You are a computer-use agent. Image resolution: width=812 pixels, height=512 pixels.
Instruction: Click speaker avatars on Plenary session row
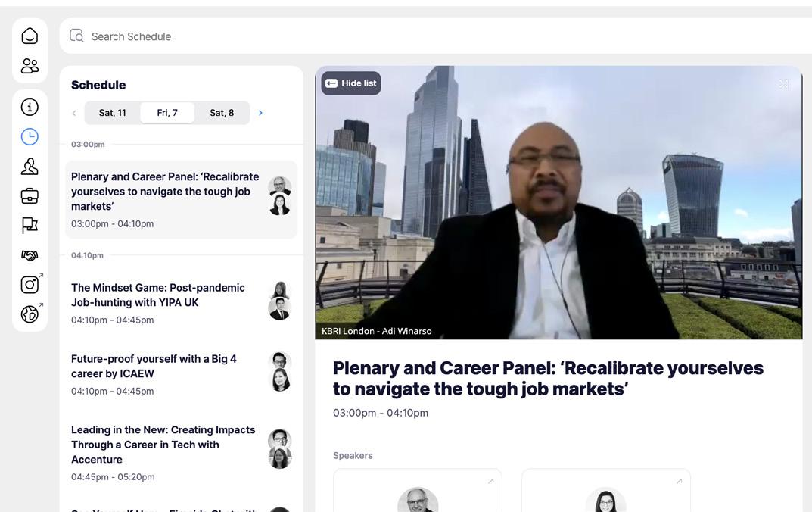pyautogui.click(x=280, y=196)
